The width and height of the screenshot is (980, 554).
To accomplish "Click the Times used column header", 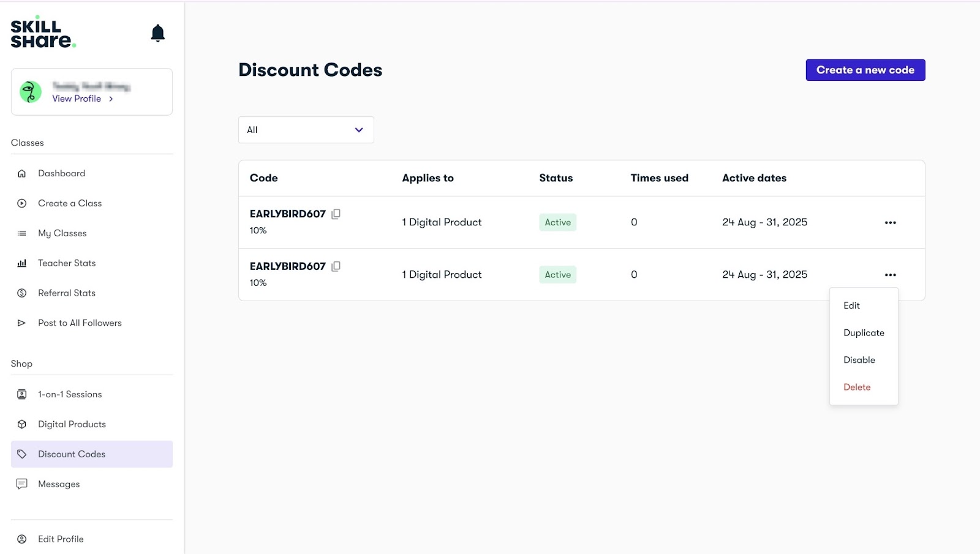I will tap(660, 178).
